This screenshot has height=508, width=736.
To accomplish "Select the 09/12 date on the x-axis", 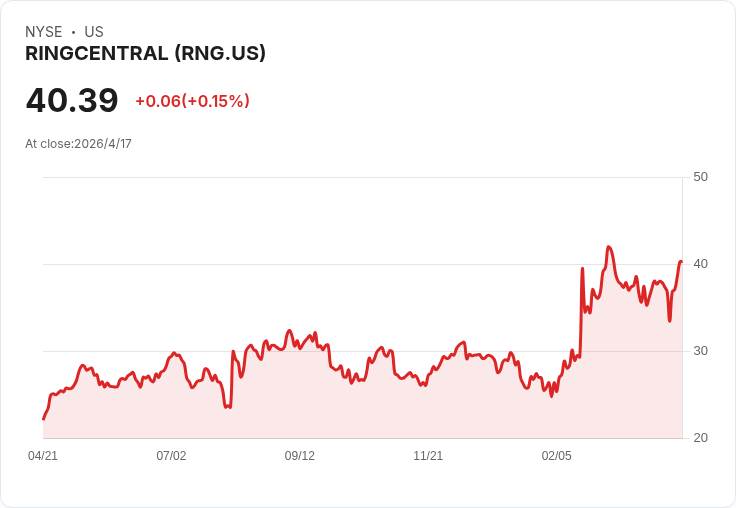I will click(x=299, y=455).
